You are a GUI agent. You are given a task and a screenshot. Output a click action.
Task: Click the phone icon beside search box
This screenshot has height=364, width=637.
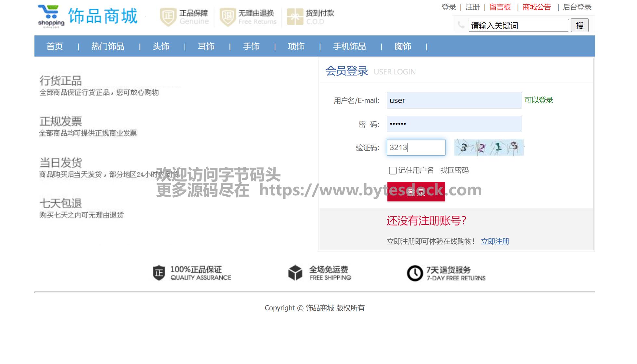461,25
